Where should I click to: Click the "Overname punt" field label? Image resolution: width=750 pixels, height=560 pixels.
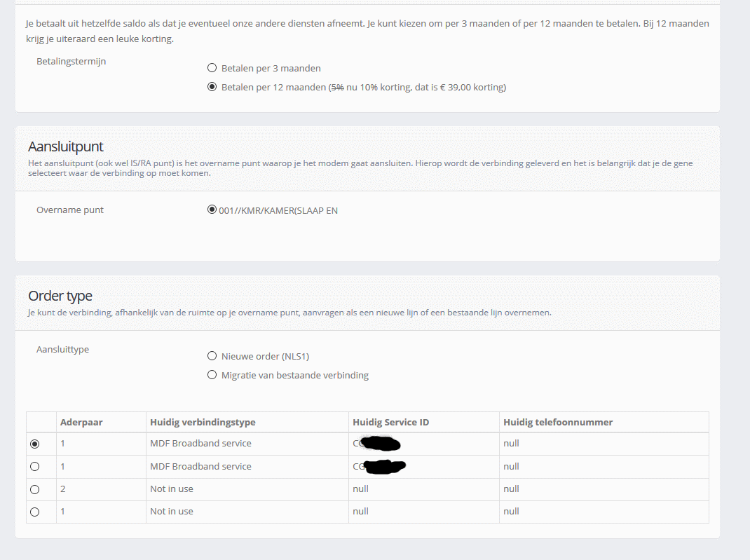click(x=70, y=210)
